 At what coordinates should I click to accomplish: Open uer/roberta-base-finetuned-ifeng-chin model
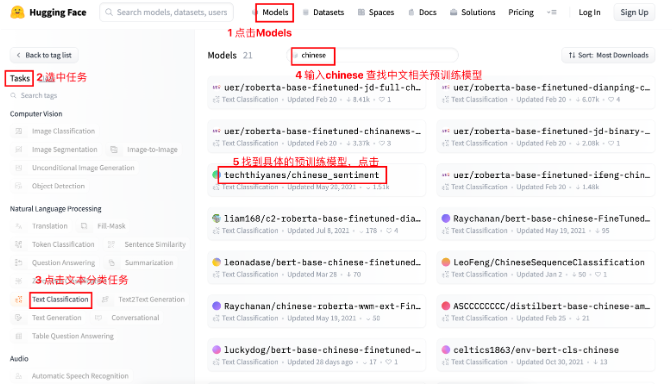546,180
